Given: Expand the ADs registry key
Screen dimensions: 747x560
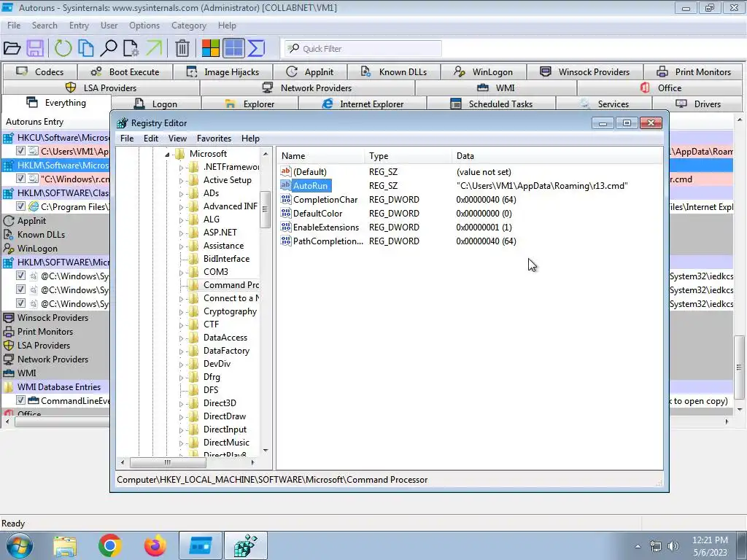Looking at the screenshot, I should [181, 194].
